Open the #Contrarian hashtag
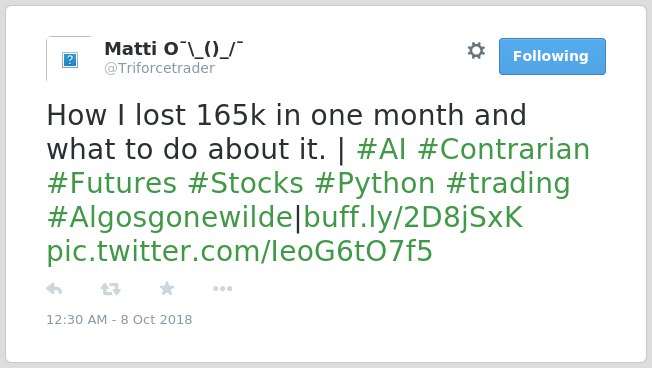The image size is (652, 368). pyautogui.click(x=504, y=149)
